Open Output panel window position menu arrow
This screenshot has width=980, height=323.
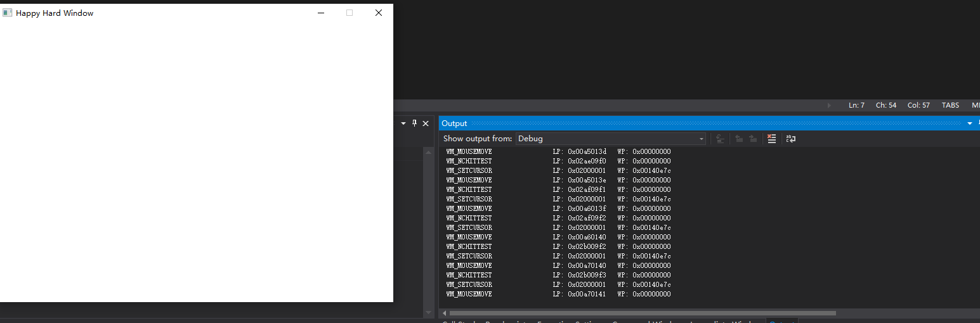coord(970,123)
